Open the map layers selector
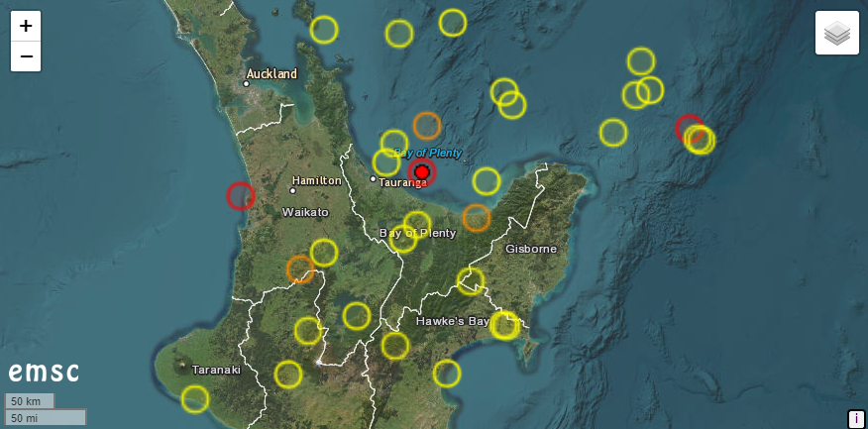The width and height of the screenshot is (868, 429). click(x=836, y=33)
